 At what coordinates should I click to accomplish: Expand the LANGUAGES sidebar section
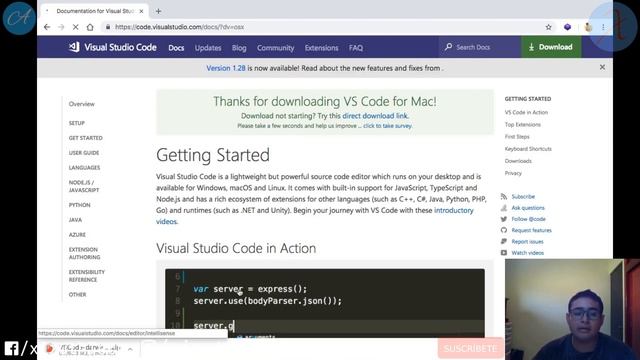tap(84, 168)
